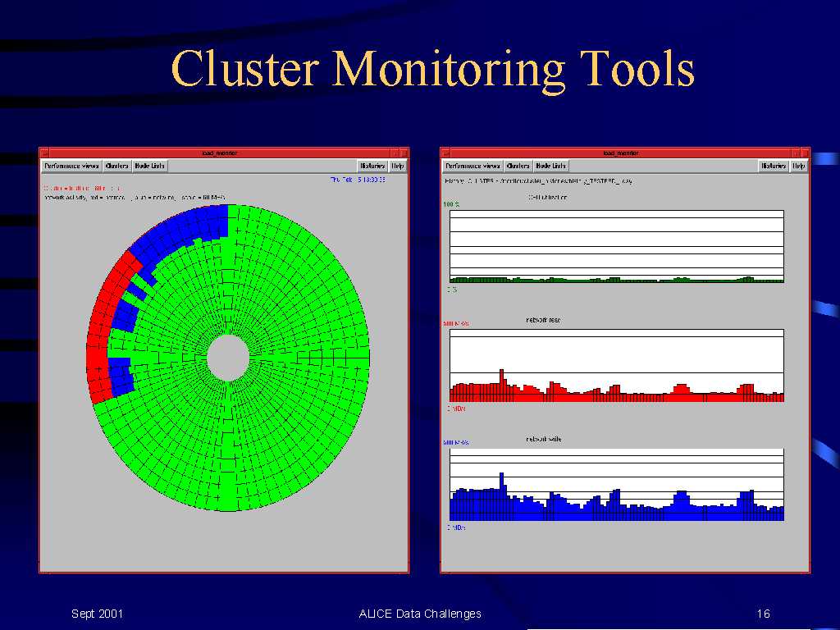The height and width of the screenshot is (630, 840).
Task: Open window menu icon of history graphs window
Action: coord(445,153)
